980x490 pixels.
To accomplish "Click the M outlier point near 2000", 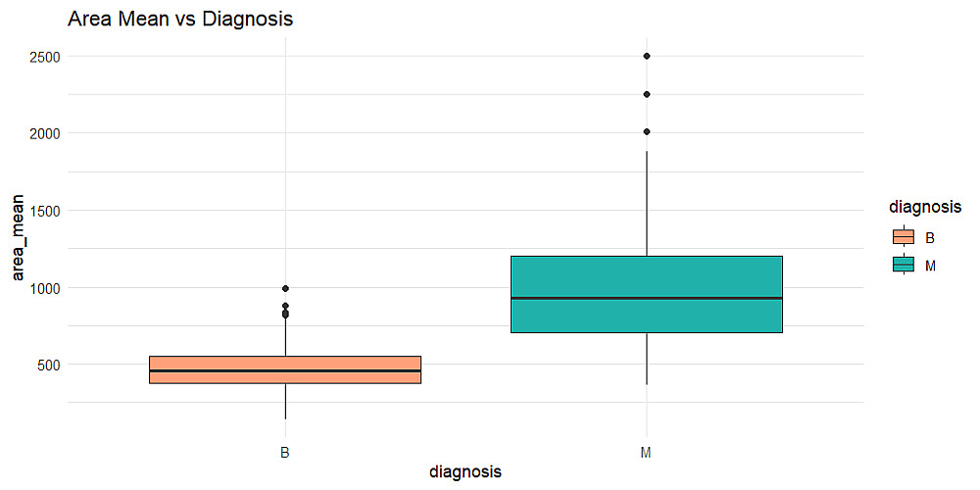I will (x=647, y=131).
